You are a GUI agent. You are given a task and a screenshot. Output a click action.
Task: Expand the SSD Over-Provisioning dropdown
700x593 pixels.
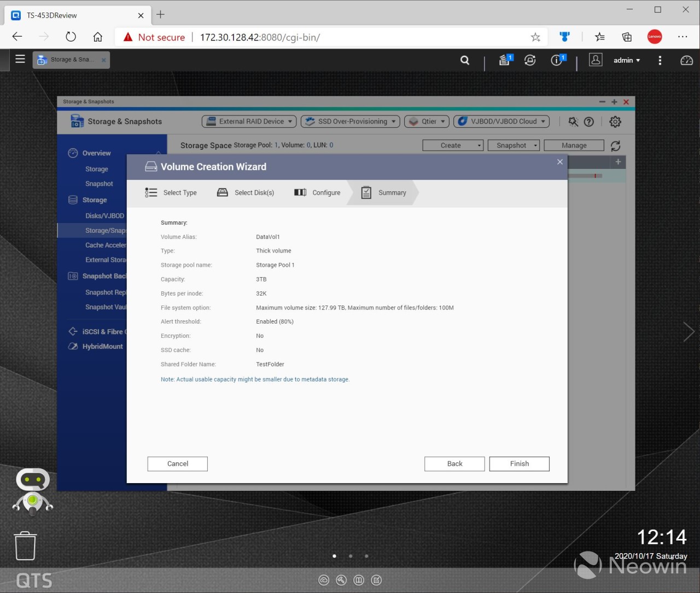pyautogui.click(x=351, y=121)
